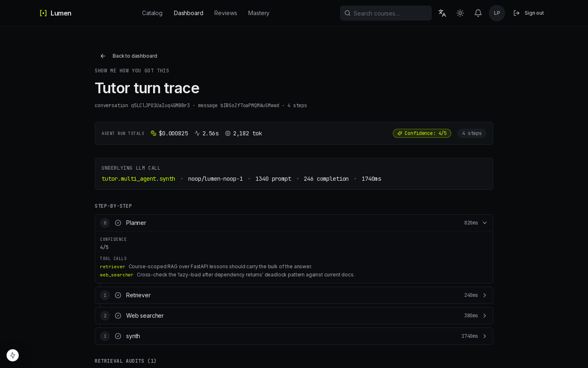Screen dimensions: 588x368
Task: Click step number 0 badge
Action: click(x=105, y=223)
